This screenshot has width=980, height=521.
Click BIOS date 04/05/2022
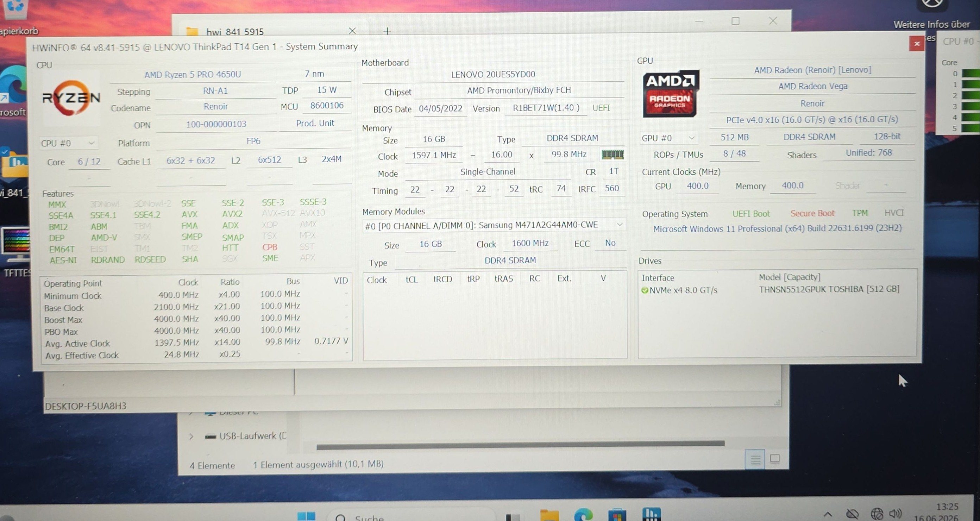tap(441, 108)
